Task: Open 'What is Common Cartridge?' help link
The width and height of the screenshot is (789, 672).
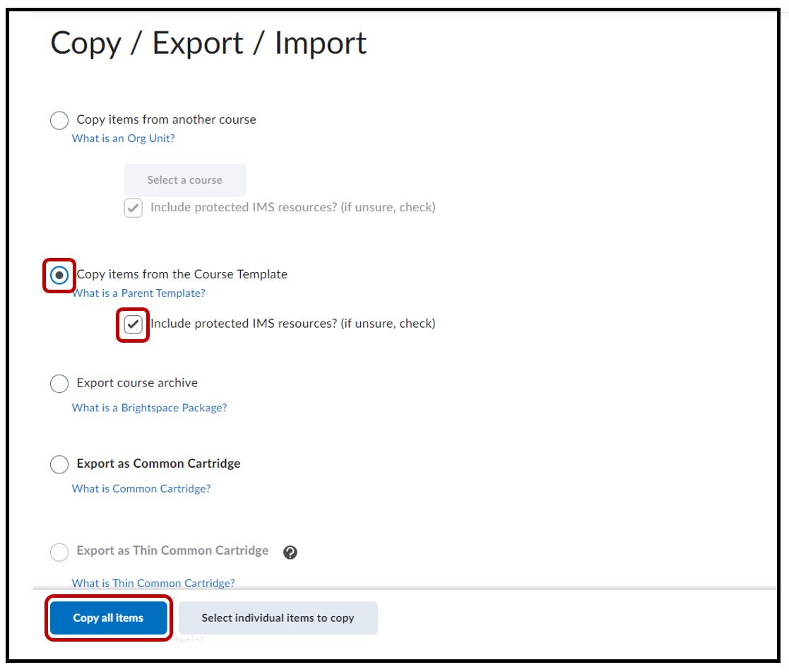Action: [141, 488]
